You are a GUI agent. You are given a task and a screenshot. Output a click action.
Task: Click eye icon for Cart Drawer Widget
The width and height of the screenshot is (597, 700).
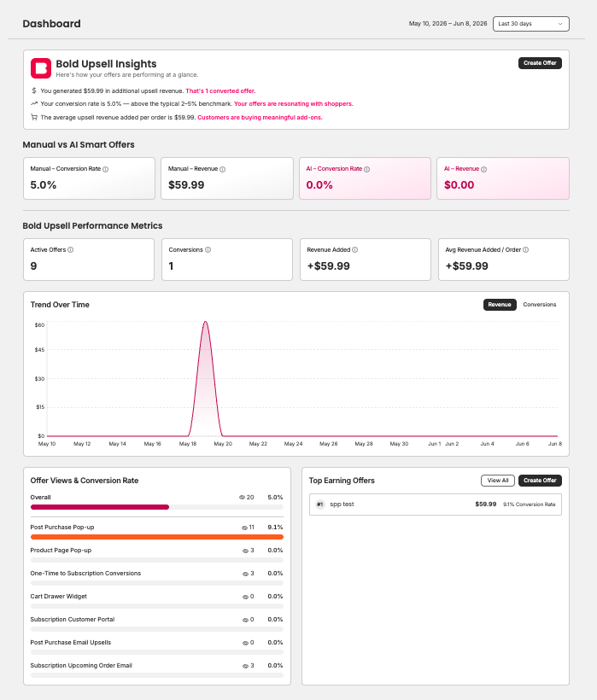click(x=245, y=597)
